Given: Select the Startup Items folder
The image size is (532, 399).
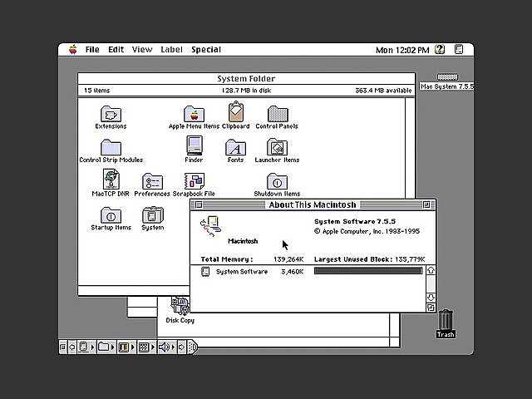Looking at the screenshot, I should [x=111, y=215].
